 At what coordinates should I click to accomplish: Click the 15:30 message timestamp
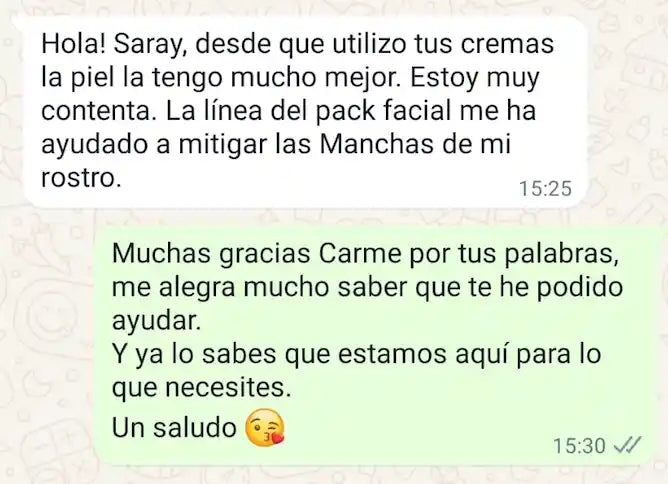579,446
